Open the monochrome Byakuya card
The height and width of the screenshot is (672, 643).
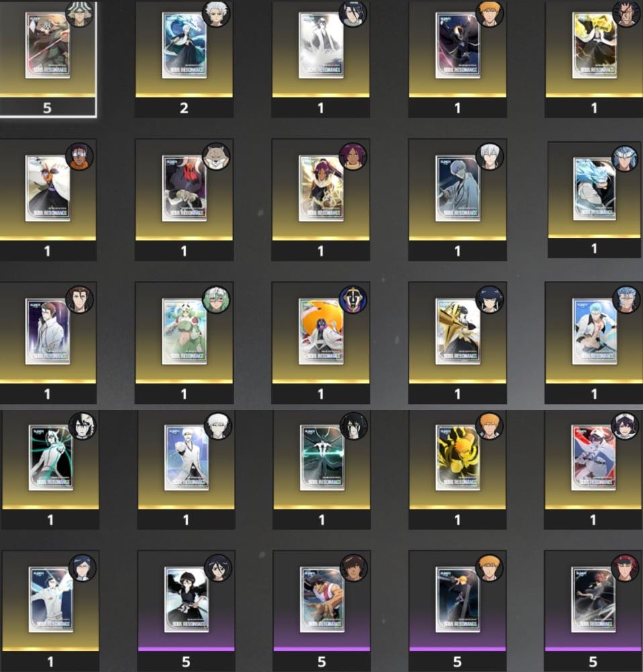(x=321, y=46)
